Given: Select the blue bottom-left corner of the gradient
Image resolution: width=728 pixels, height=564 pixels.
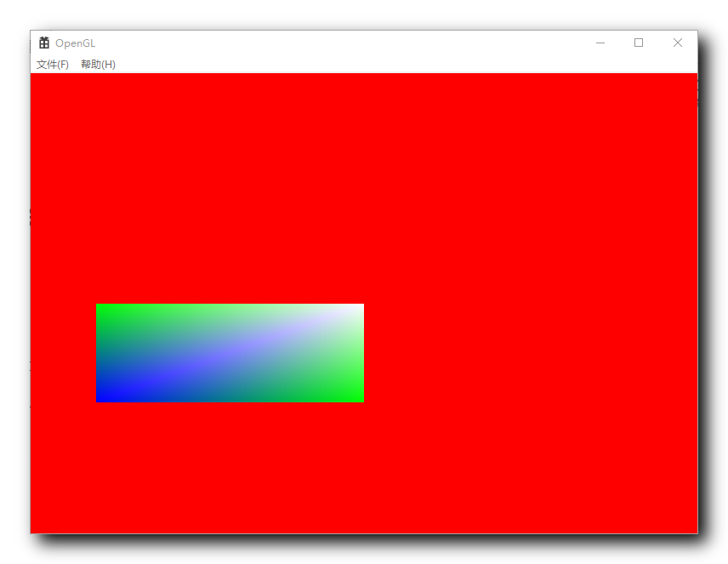Looking at the screenshot, I should click(104, 396).
